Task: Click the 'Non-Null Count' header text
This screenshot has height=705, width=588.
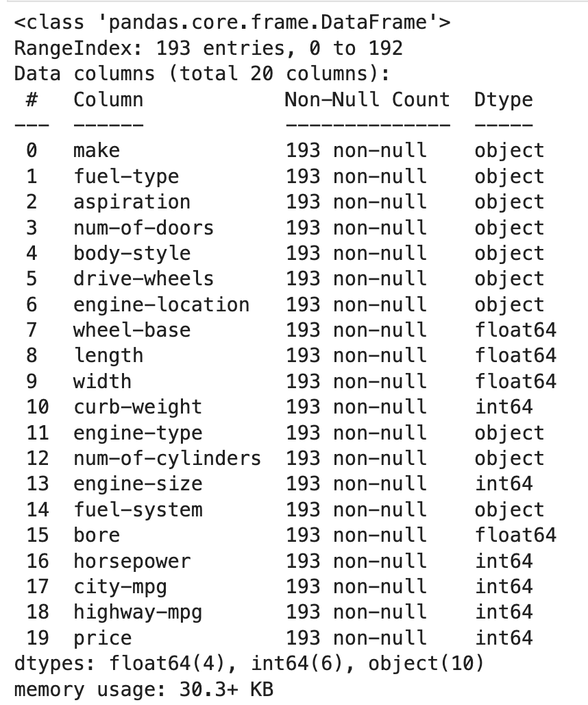Action: [x=367, y=99]
